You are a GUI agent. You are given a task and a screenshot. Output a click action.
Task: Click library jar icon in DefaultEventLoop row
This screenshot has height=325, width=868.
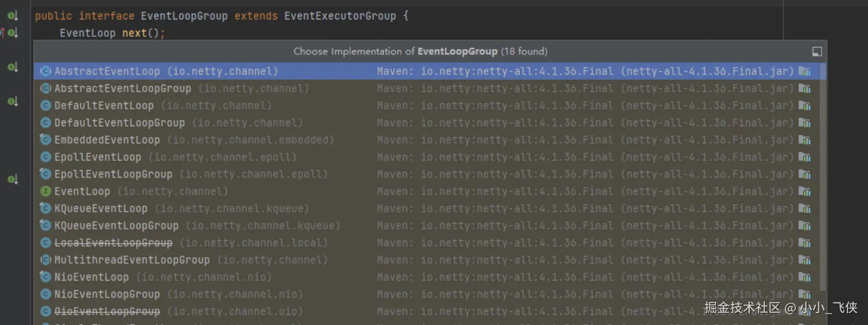click(x=805, y=106)
